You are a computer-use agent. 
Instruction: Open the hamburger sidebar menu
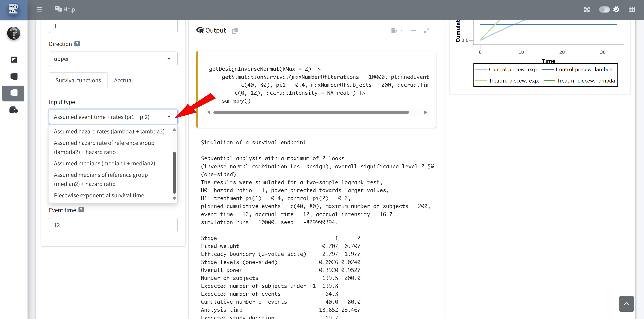pos(39,9)
